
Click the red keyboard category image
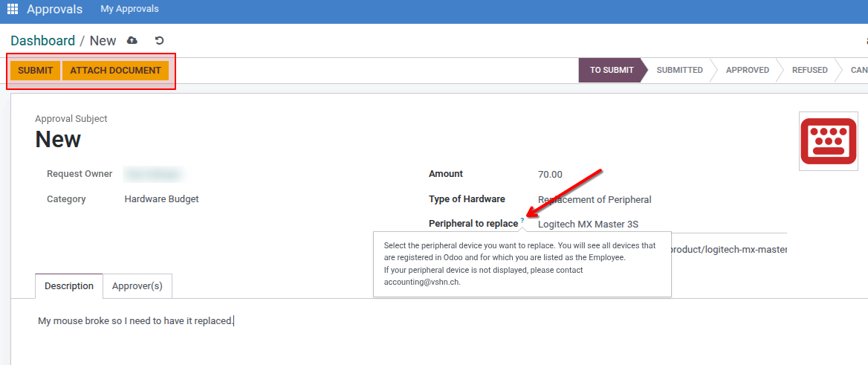click(x=828, y=141)
